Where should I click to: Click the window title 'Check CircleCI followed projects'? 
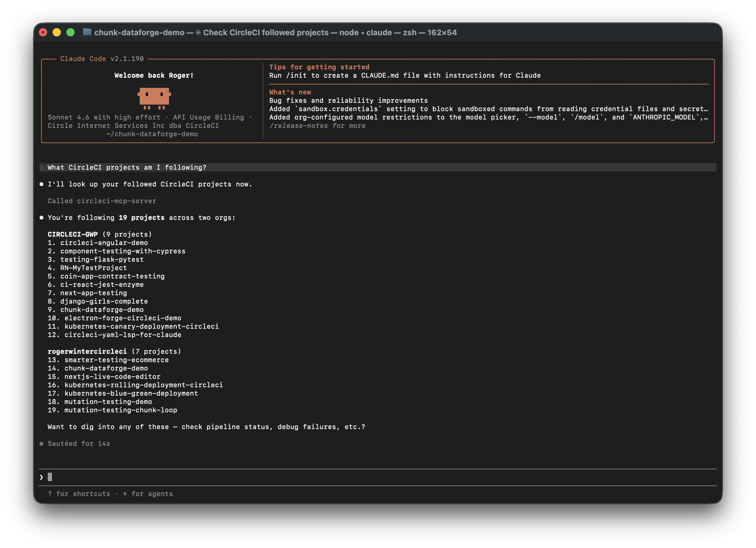(x=266, y=32)
